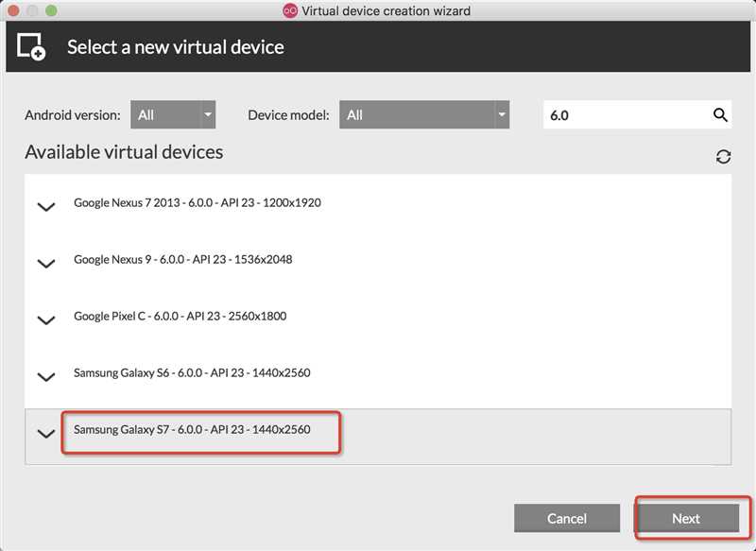
Task: Click the green zoom window button
Action: (51, 10)
